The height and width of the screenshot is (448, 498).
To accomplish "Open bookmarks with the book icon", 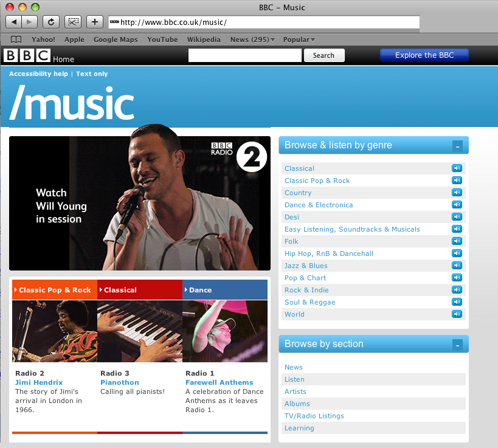I will point(15,39).
